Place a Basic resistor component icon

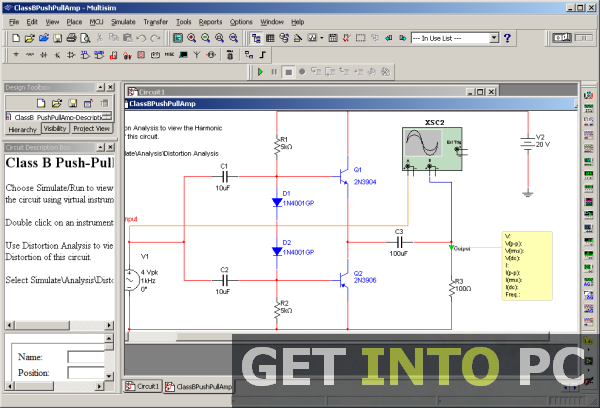[30, 55]
